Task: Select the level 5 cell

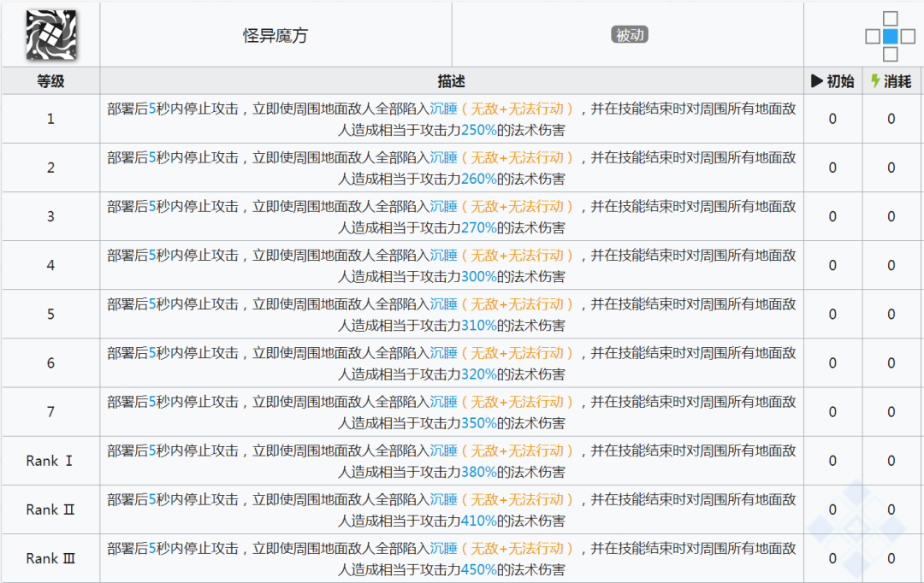Action: pos(50,314)
